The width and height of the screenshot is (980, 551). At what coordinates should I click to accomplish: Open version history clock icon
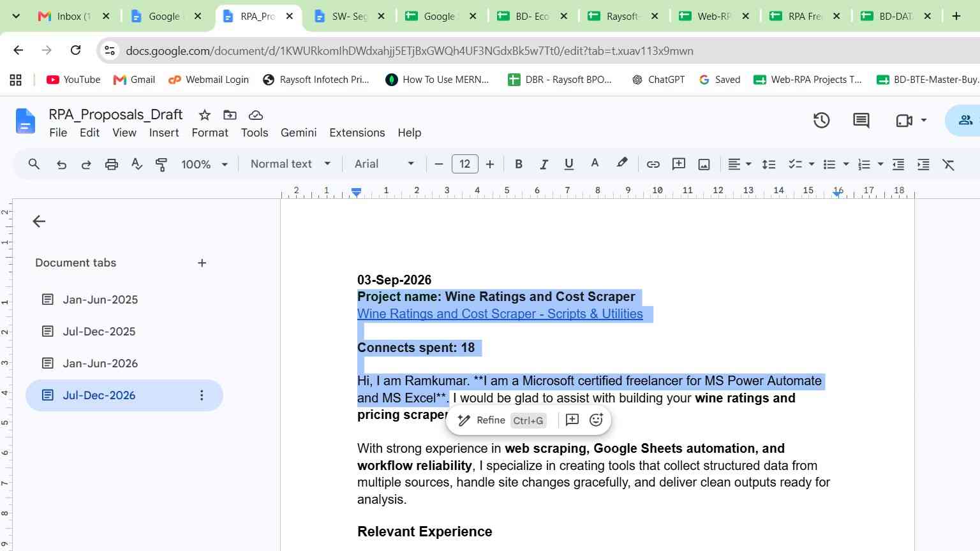coord(821,120)
